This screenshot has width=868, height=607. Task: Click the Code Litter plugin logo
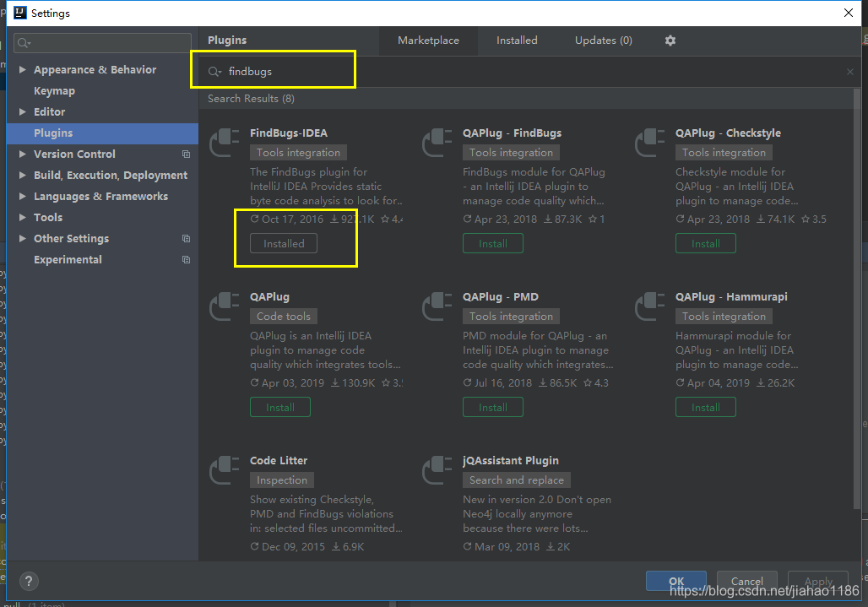coord(223,469)
